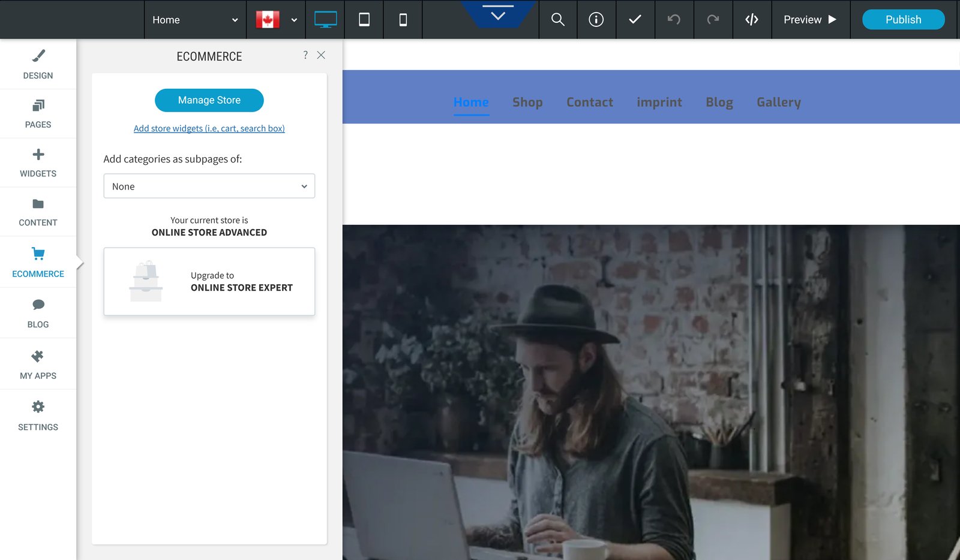Image resolution: width=960 pixels, height=560 pixels.
Task: Click the checkmark icon in top bar
Action: click(635, 20)
